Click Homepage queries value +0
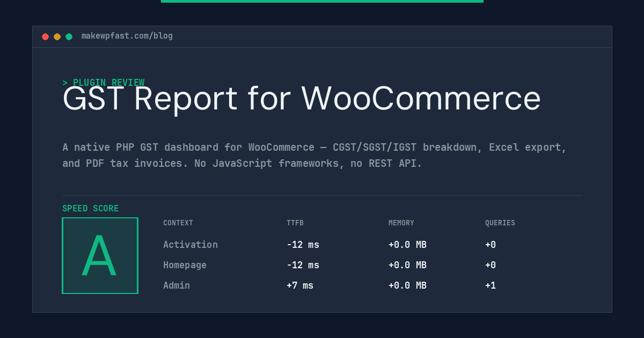This screenshot has width=644, height=338. (491, 265)
